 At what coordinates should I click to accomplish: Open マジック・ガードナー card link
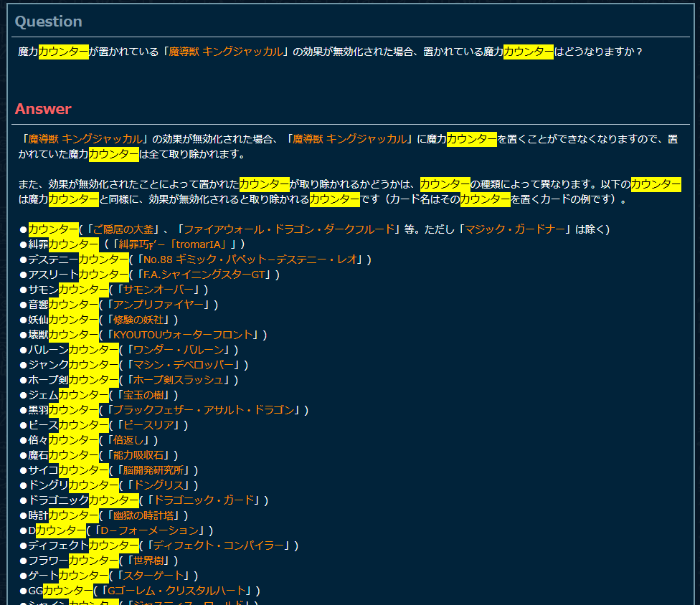[x=515, y=229]
